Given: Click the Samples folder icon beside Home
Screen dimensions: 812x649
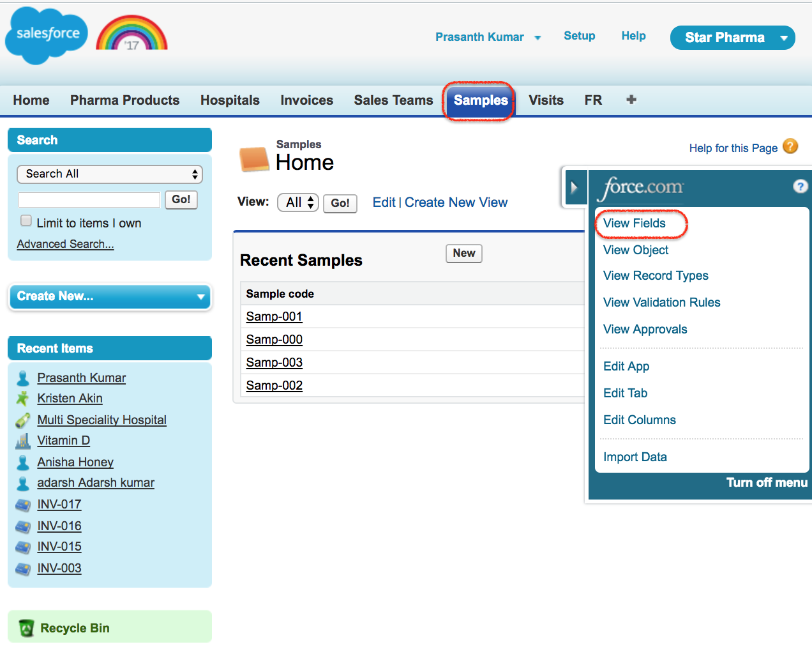Looking at the screenshot, I should 254,159.
